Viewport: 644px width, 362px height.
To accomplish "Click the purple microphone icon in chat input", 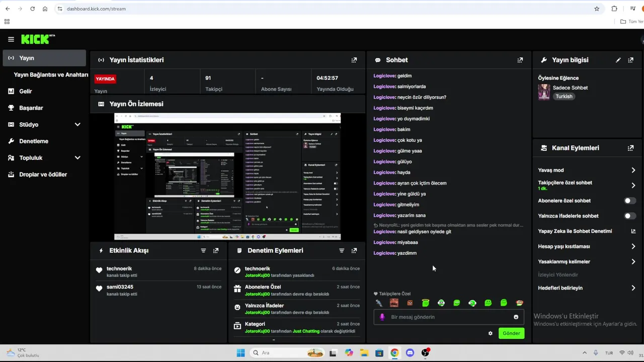I will click(382, 317).
